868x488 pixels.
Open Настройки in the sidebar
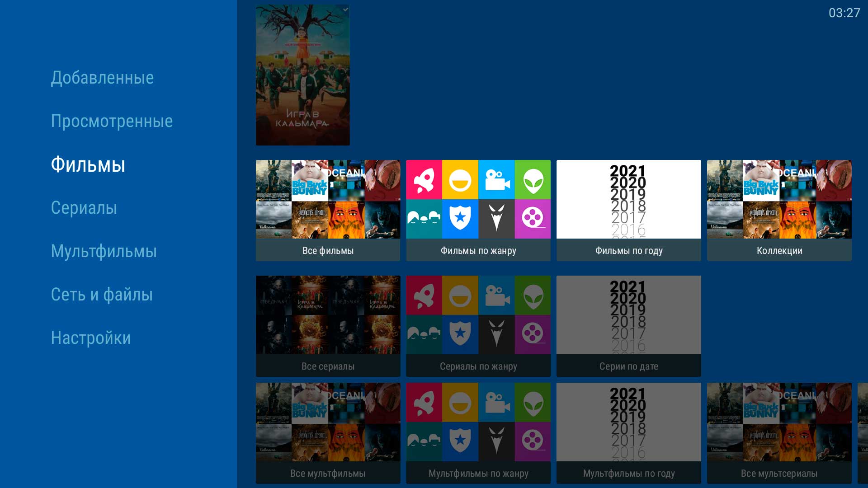coord(91,338)
